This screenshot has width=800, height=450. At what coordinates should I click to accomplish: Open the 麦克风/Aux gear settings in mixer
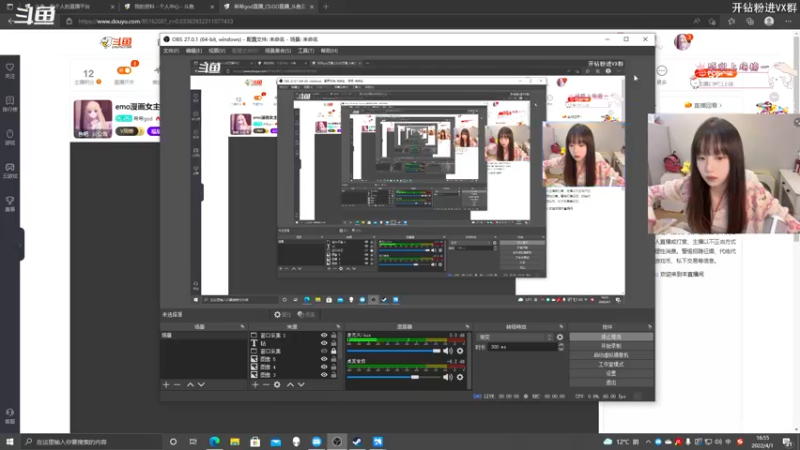(460, 351)
